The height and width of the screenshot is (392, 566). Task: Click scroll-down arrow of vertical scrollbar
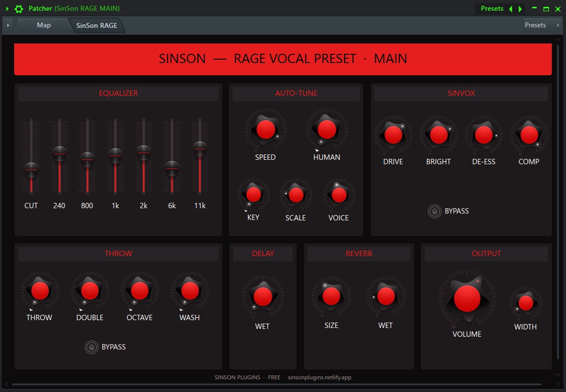558,375
